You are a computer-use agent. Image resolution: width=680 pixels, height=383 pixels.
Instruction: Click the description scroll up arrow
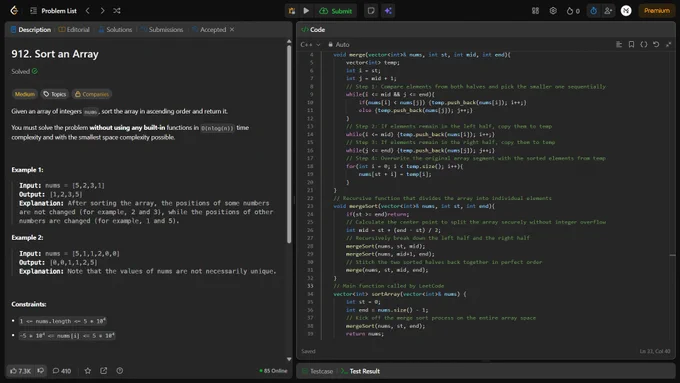(x=289, y=41)
